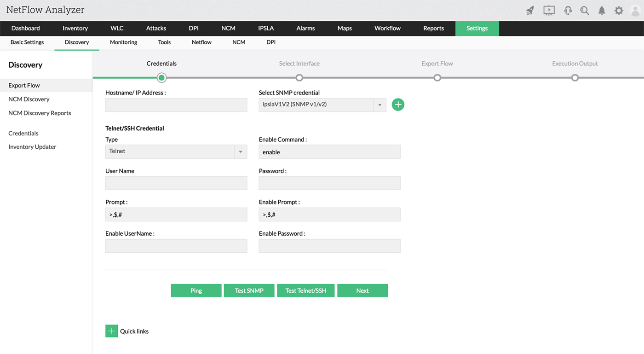Focus the Hostname/IP Address field
Image resolution: width=644 pixels, height=354 pixels.
point(176,105)
